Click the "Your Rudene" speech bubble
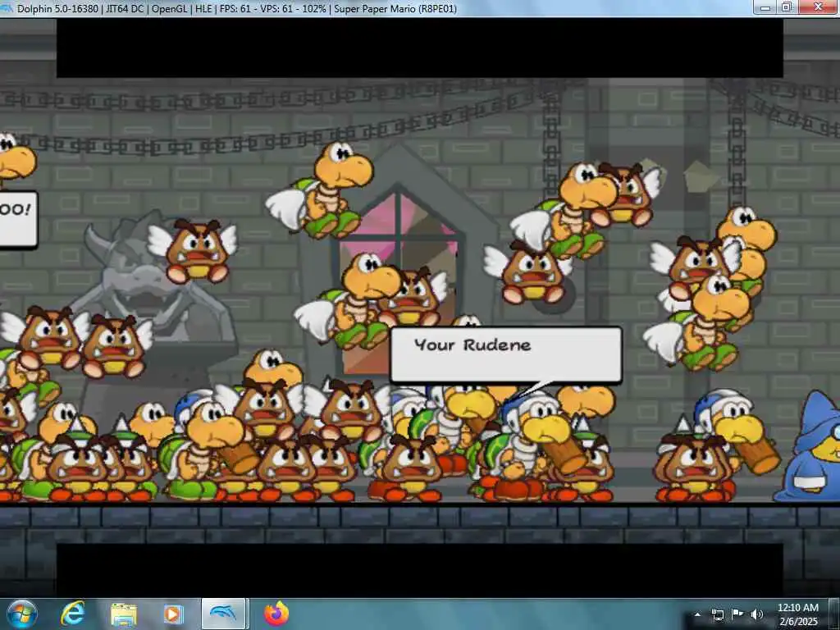The width and height of the screenshot is (840, 630). pyautogui.click(x=506, y=354)
